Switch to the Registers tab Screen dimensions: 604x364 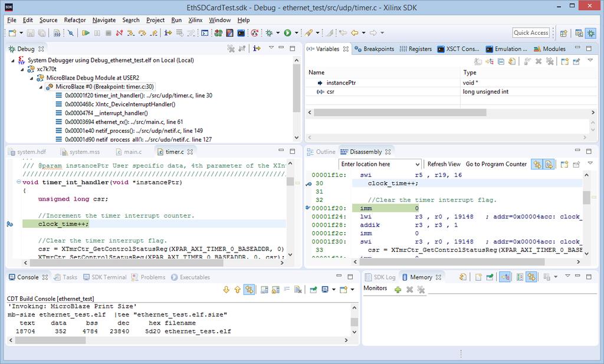416,49
